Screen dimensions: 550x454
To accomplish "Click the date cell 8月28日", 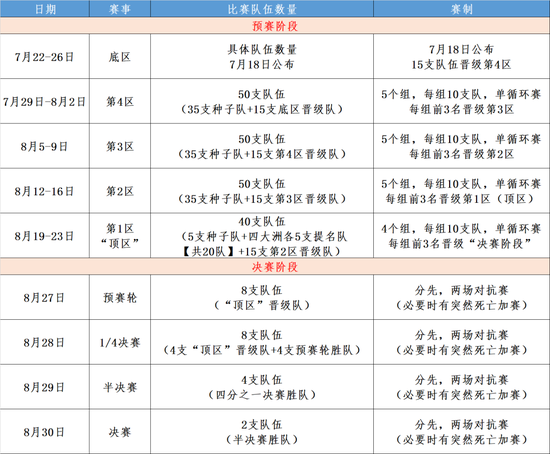I will 45,342.
